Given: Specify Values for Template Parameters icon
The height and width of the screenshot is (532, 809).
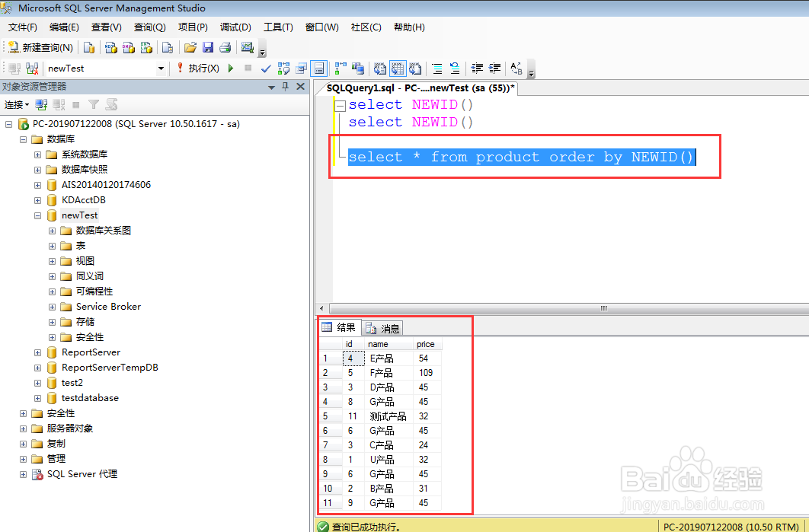Looking at the screenshot, I should coord(516,68).
